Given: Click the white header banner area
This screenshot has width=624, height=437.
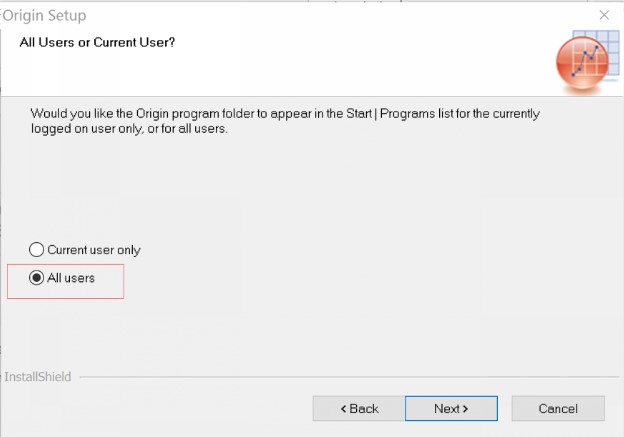Looking at the screenshot, I should point(350,65).
